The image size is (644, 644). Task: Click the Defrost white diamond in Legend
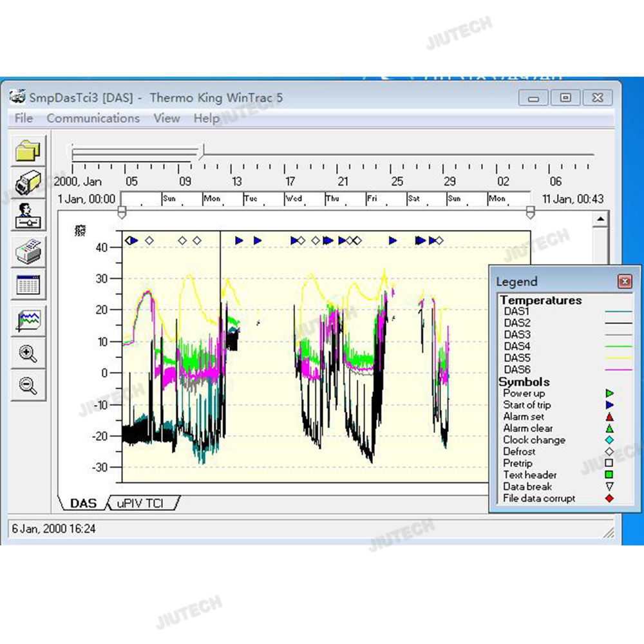tap(609, 451)
